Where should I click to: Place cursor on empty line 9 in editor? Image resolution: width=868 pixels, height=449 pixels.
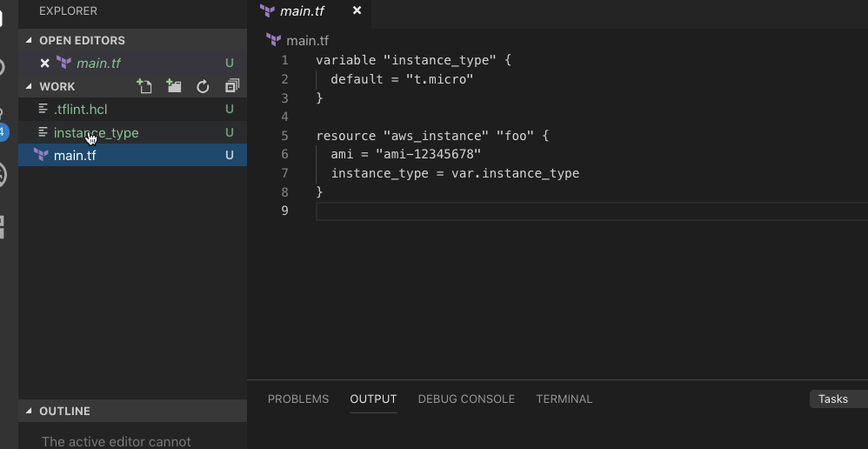pos(522,211)
